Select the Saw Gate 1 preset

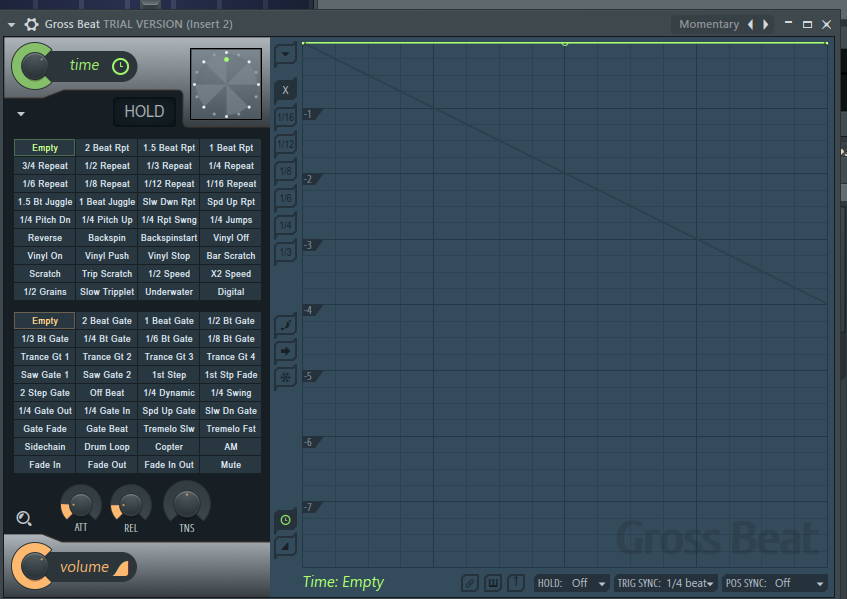point(45,375)
